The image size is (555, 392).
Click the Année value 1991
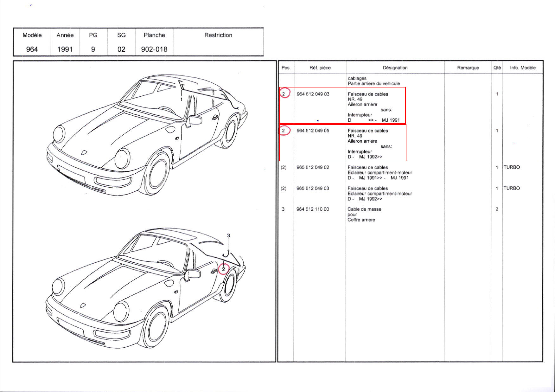coord(65,49)
